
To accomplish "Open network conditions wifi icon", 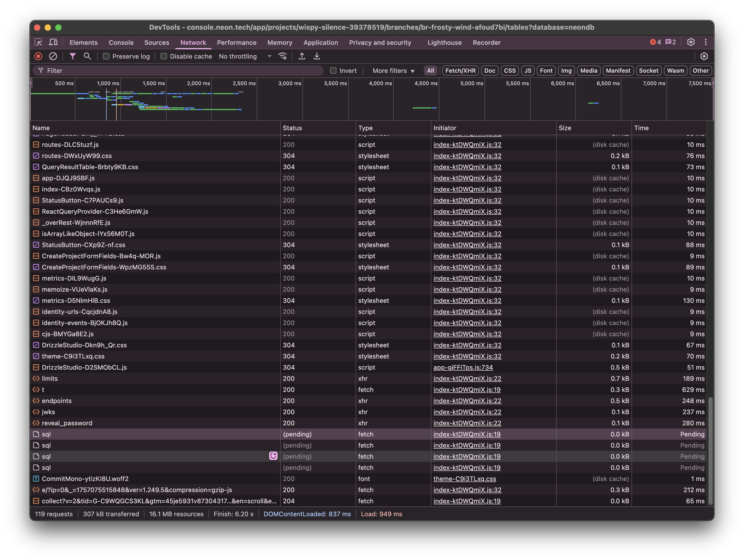I will 283,56.
